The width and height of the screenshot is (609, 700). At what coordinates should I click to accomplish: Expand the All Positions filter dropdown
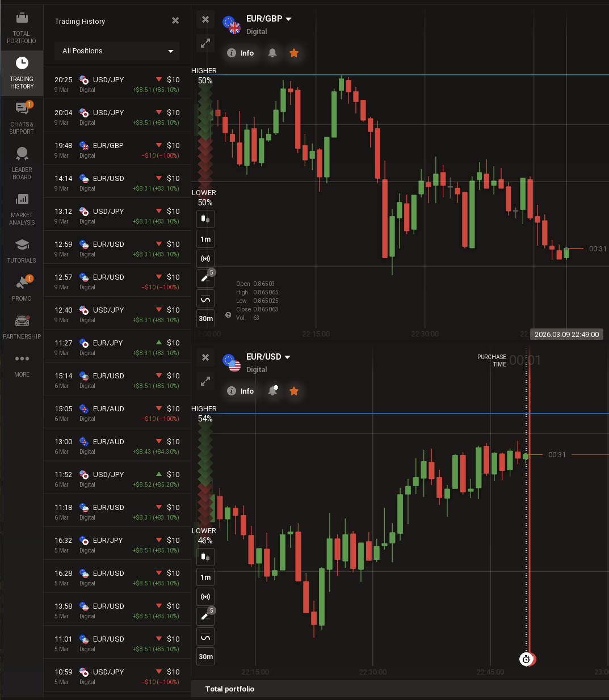click(x=117, y=51)
